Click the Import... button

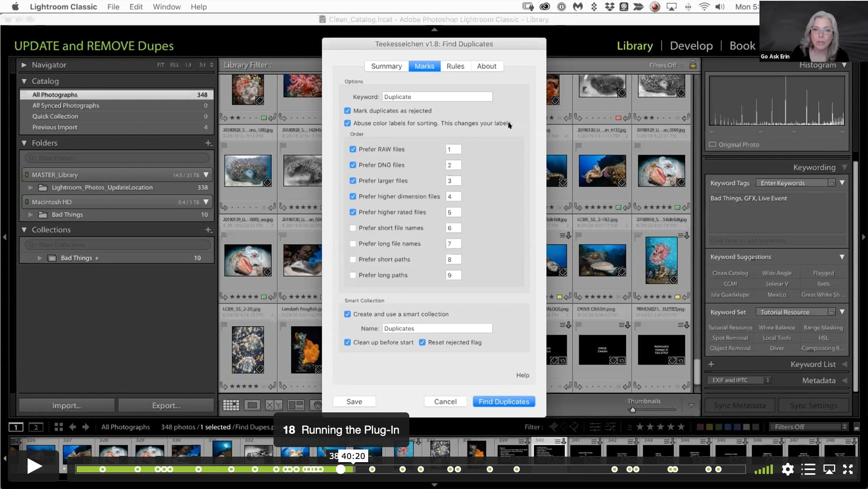pos(67,406)
